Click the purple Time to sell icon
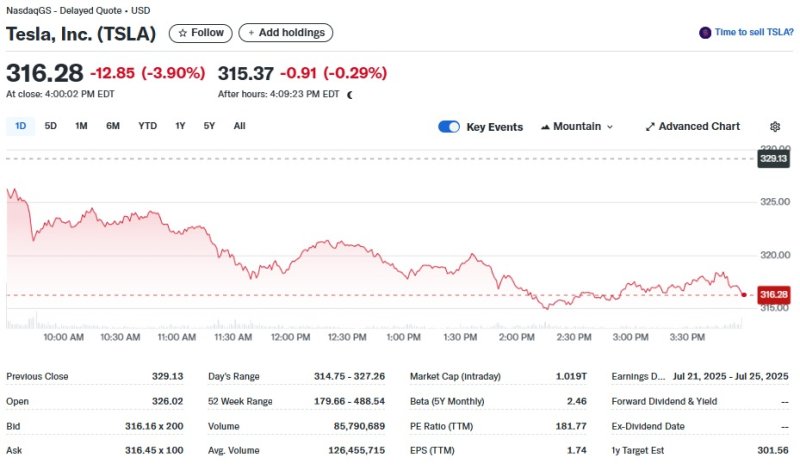 coord(705,33)
